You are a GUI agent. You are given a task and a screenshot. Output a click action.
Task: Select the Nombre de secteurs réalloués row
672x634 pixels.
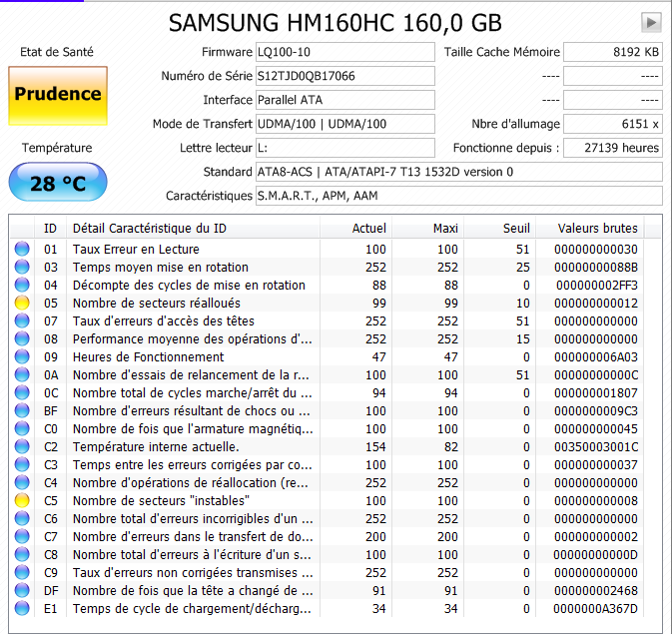[327, 303]
